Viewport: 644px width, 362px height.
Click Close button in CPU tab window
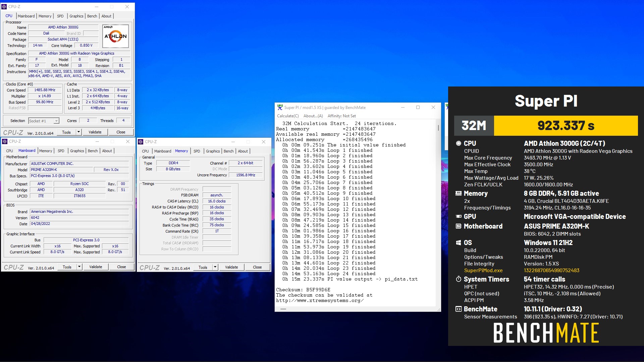coord(121,132)
